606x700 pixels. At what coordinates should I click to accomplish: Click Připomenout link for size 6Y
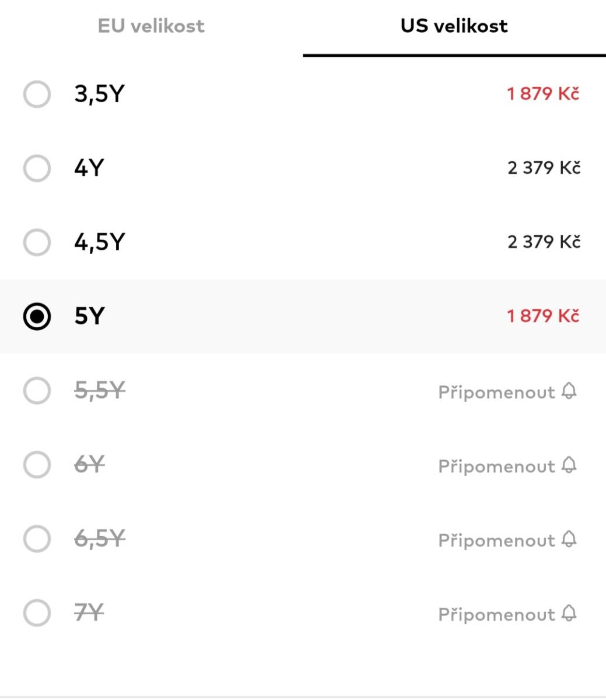(x=496, y=466)
